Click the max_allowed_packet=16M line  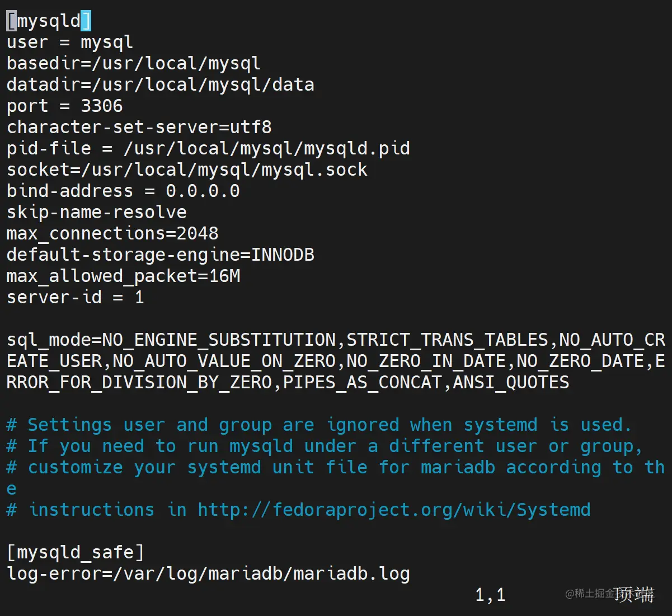coord(123,276)
